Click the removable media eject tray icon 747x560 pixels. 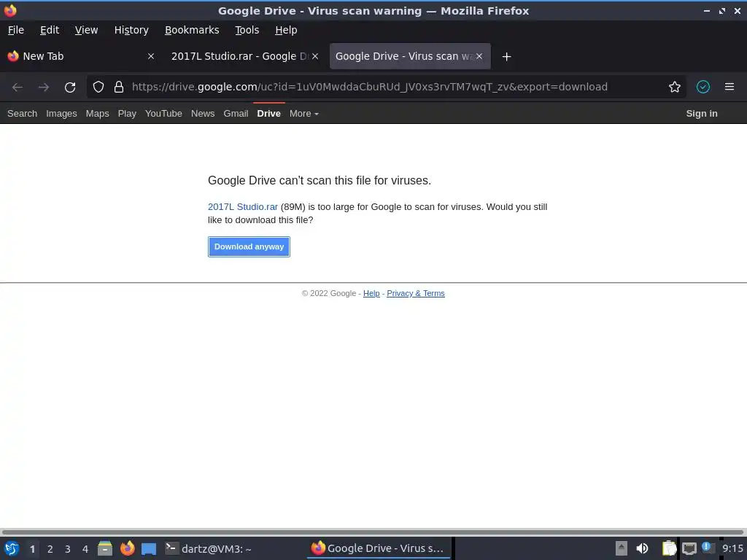click(x=622, y=548)
